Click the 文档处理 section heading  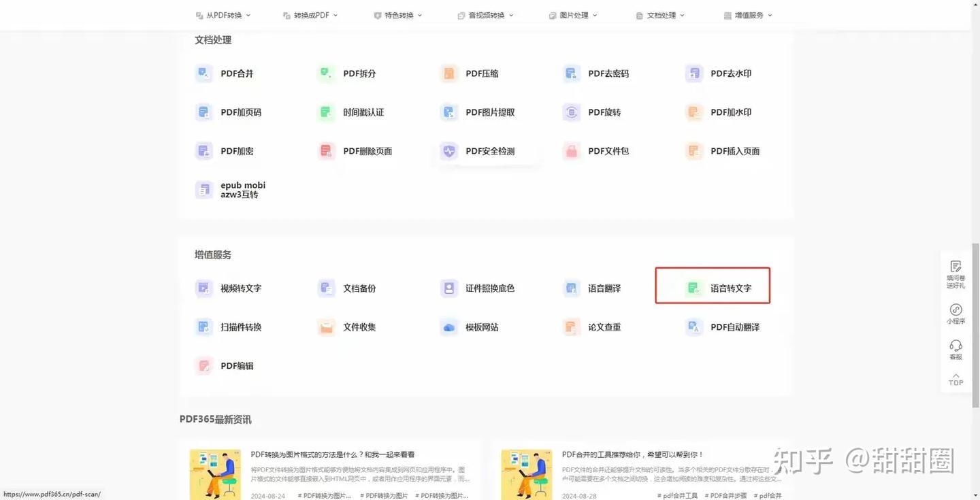tap(213, 40)
